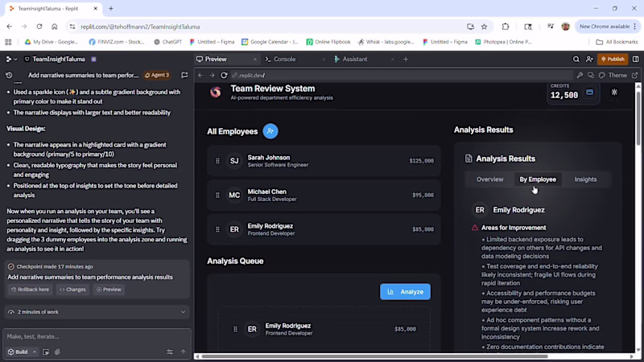View checkpoint Changes
The height and width of the screenshot is (362, 644).
click(x=72, y=290)
